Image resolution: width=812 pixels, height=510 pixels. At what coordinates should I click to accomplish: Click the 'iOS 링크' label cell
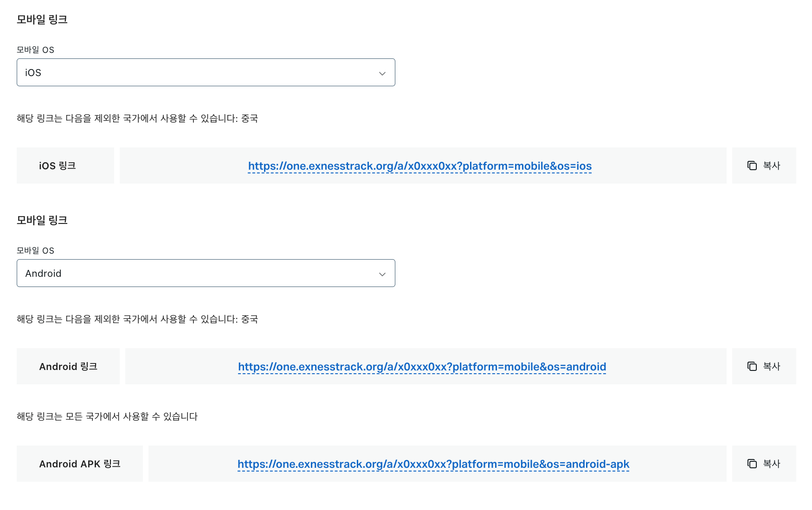[x=58, y=166]
